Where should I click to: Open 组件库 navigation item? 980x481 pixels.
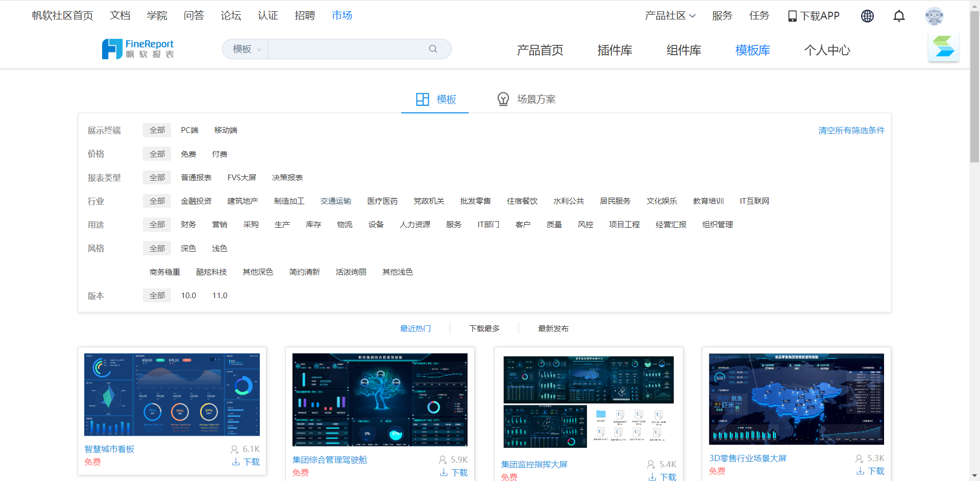tap(683, 50)
